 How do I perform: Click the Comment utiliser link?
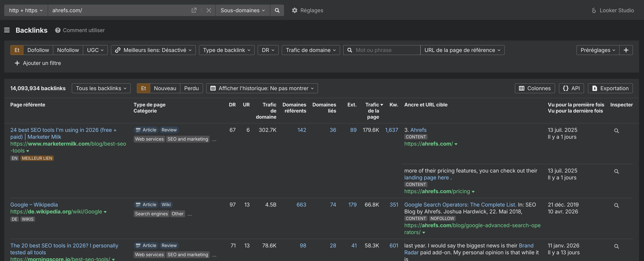click(84, 30)
